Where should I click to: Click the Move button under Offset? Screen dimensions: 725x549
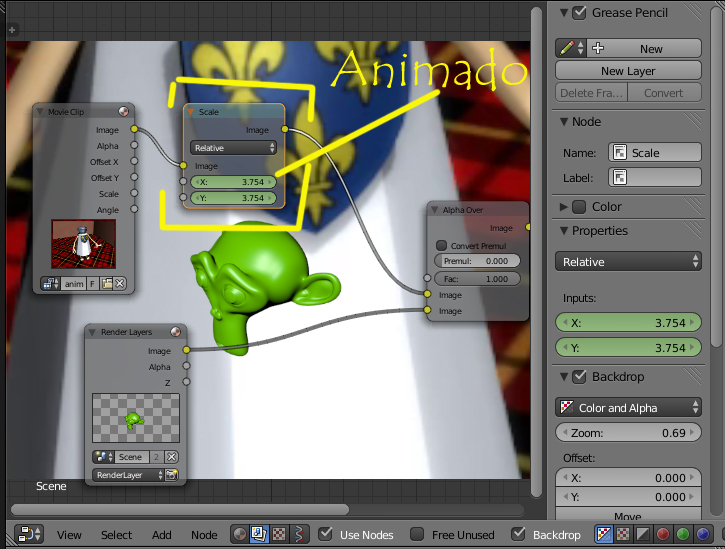(628, 515)
